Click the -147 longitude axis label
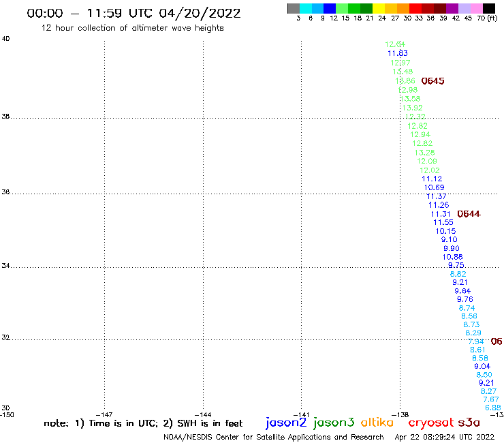 (104, 415)
